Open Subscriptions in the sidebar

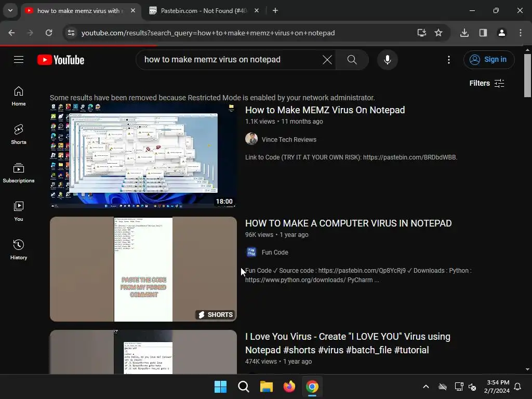(x=19, y=172)
